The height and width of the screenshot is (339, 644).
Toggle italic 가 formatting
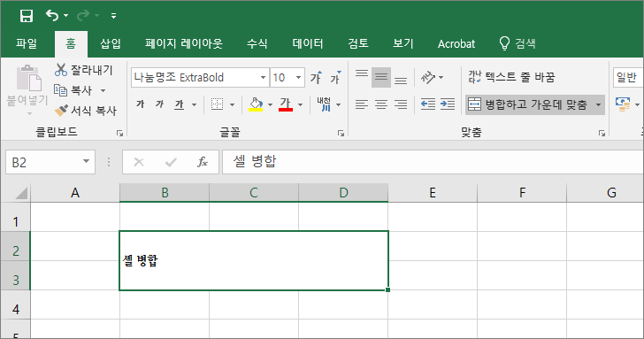pos(159,104)
